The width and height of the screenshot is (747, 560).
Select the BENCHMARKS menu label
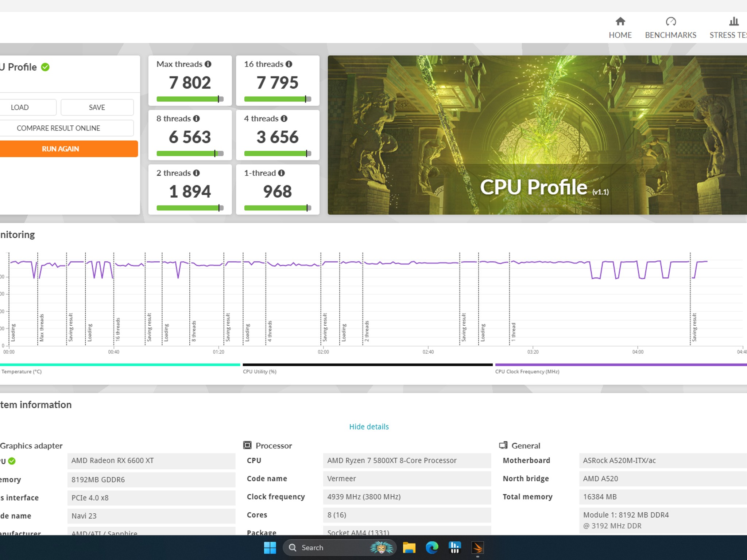point(670,35)
